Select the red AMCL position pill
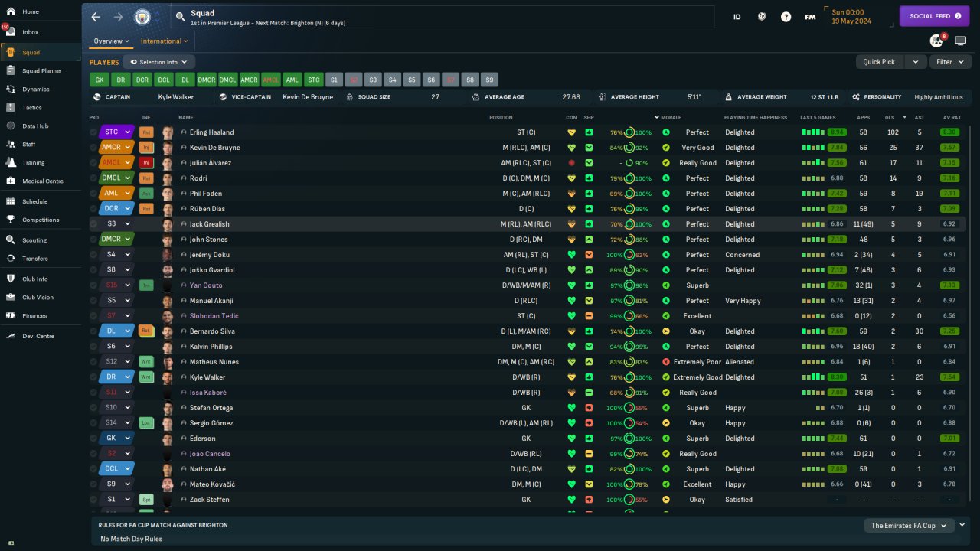Viewport: 980px width, 551px height. [x=271, y=80]
